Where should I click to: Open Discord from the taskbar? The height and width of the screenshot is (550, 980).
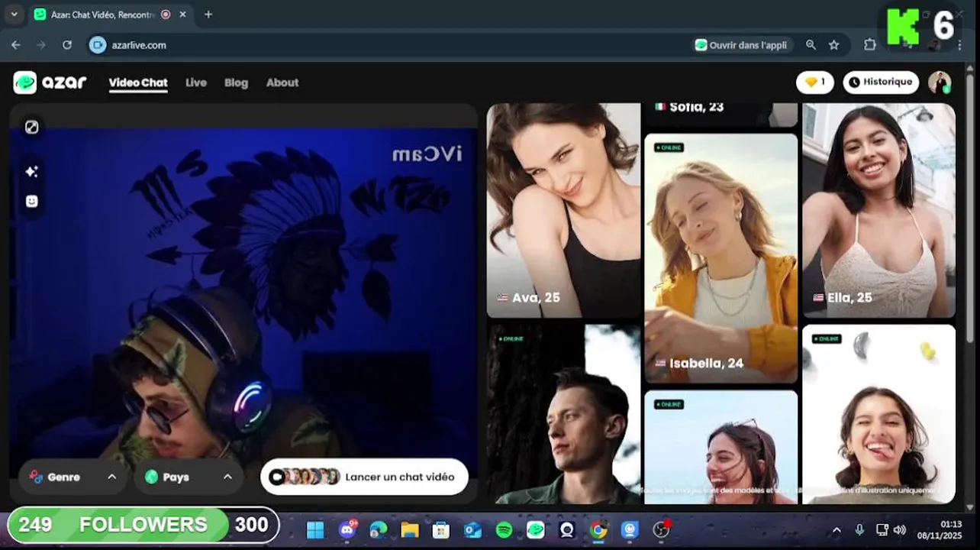tap(347, 529)
